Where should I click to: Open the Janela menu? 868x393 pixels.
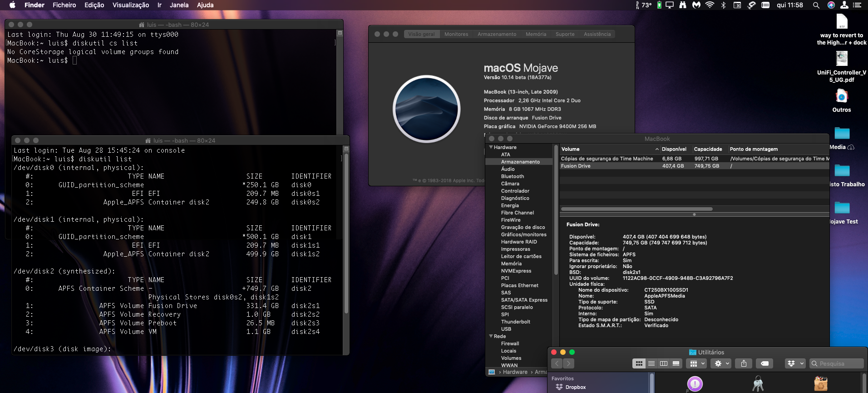click(x=179, y=5)
